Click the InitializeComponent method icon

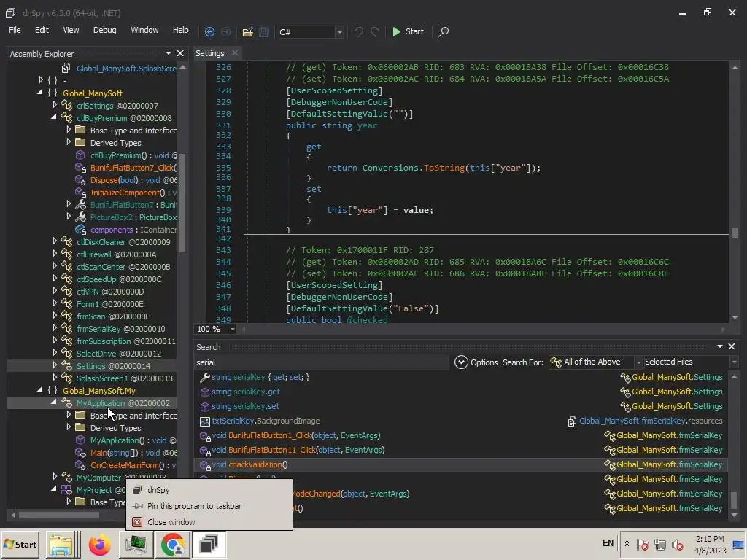pos(80,192)
